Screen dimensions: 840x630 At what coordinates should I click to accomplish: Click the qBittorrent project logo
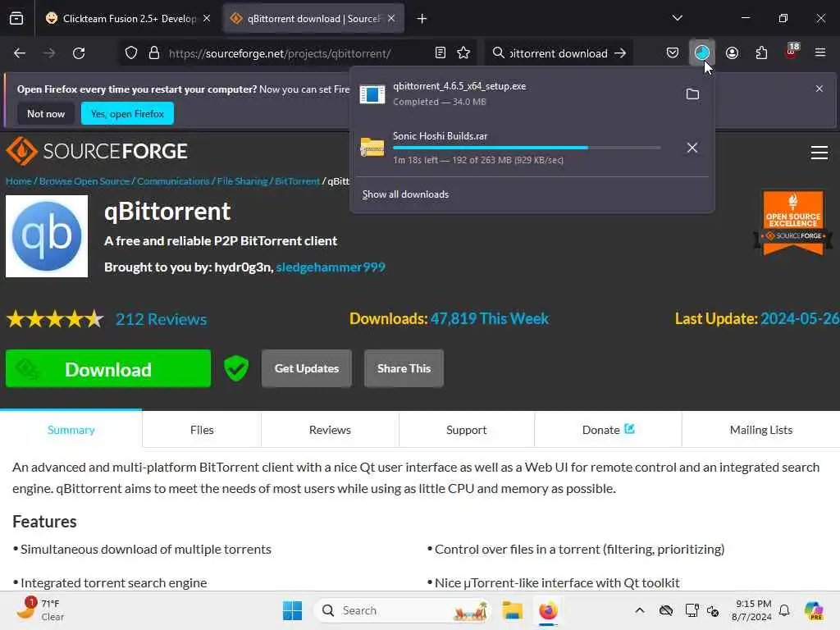click(47, 236)
